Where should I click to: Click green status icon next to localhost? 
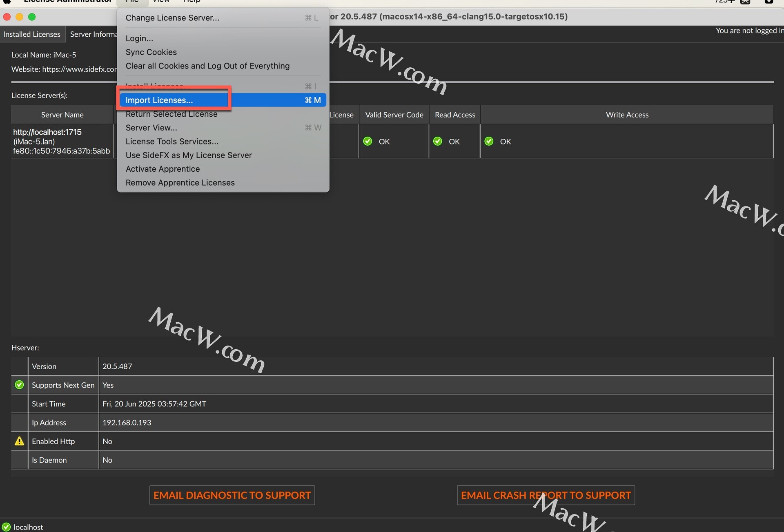click(6, 527)
